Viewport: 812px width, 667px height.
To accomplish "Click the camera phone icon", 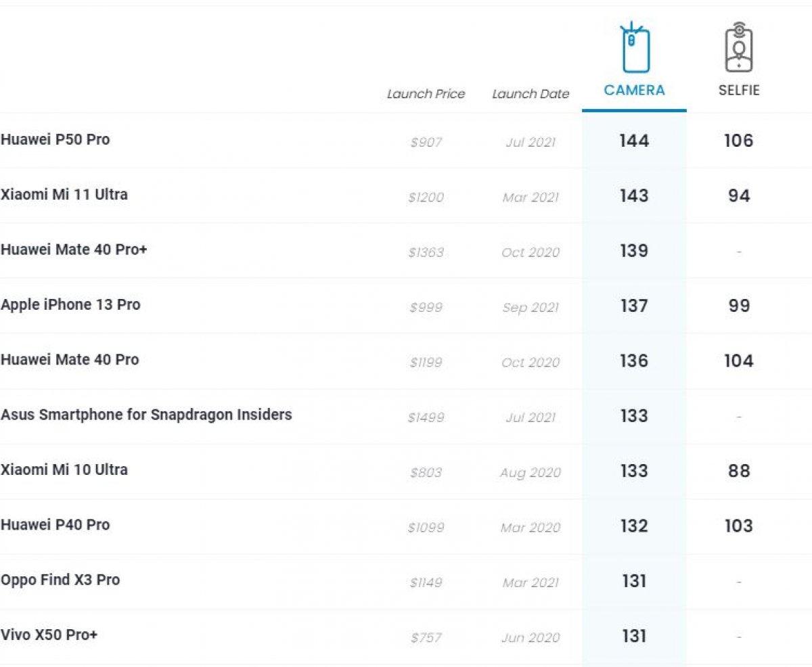I will (635, 47).
